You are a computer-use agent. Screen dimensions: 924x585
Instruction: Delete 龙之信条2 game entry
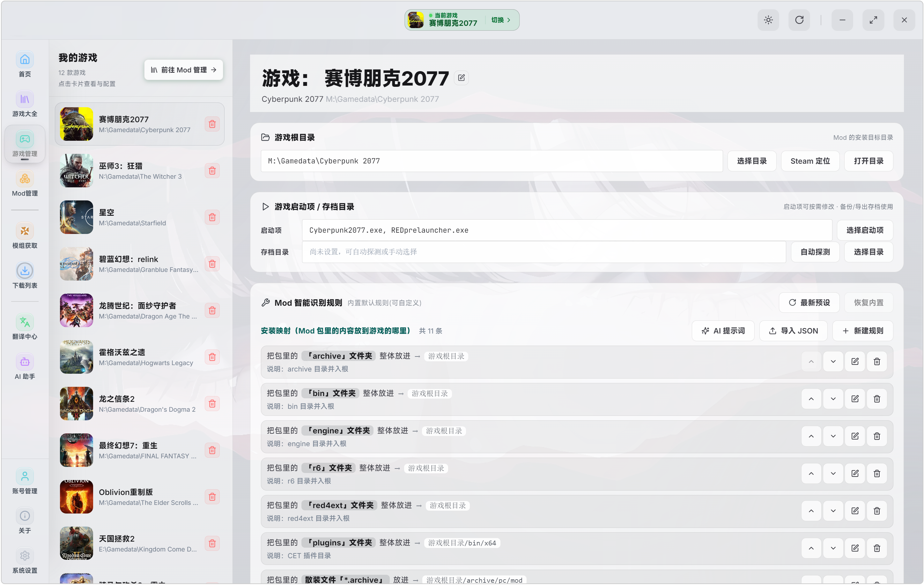point(212,403)
